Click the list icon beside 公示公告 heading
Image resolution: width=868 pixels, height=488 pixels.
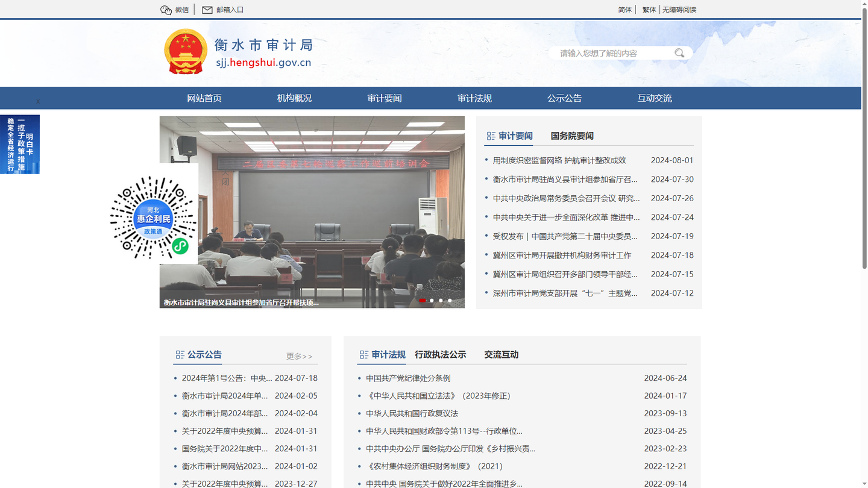click(x=180, y=355)
